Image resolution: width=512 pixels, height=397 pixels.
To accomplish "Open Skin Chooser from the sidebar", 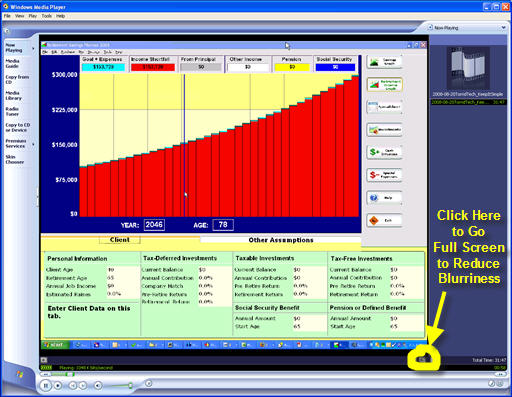I will click(x=14, y=159).
